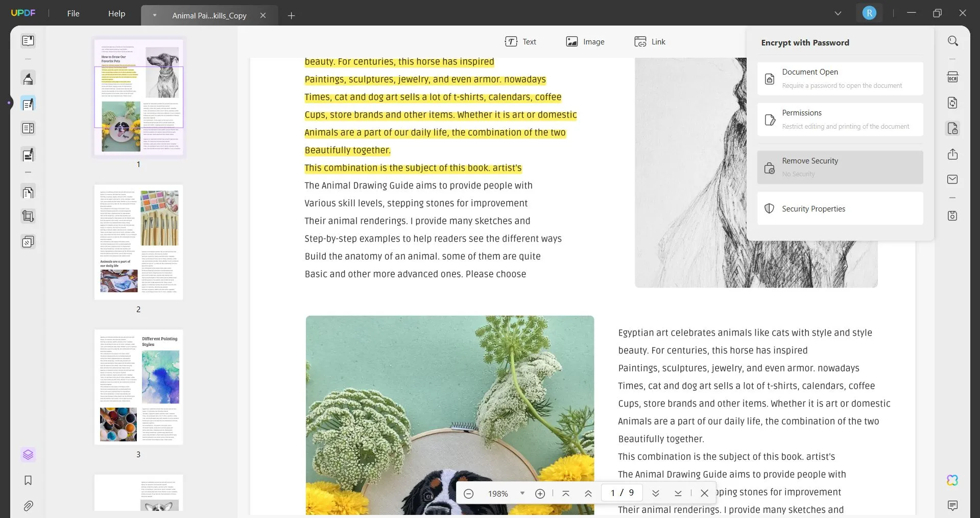Open the comments chat icon bottom right
Screen dimensions: 980x518
953,506
